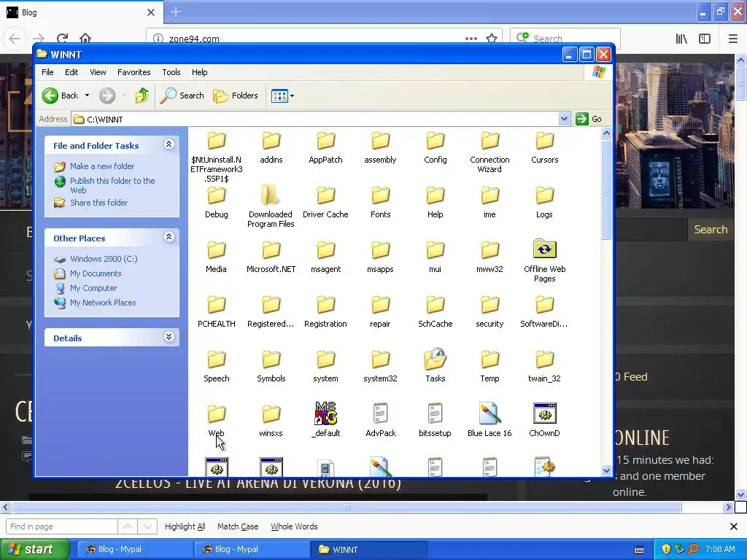Viewport: 747px width, 560px height.
Task: Click Make a new folder link
Action: [x=102, y=166]
